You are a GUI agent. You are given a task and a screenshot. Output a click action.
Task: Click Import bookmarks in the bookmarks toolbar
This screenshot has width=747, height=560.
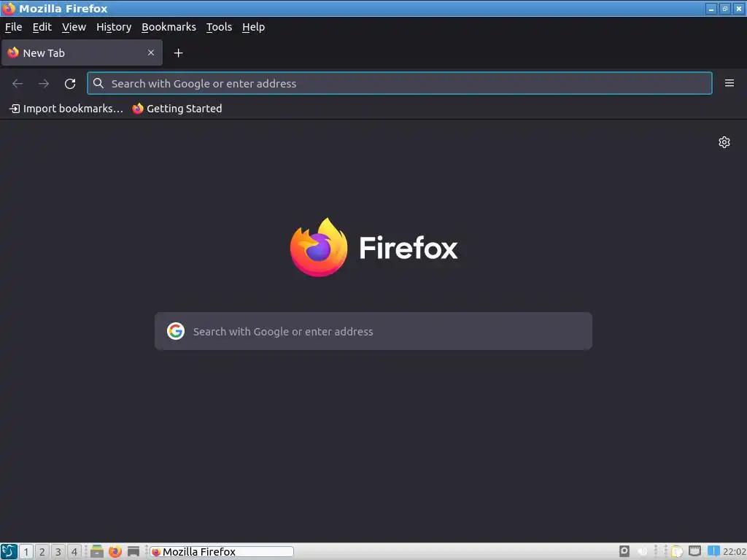click(x=66, y=109)
